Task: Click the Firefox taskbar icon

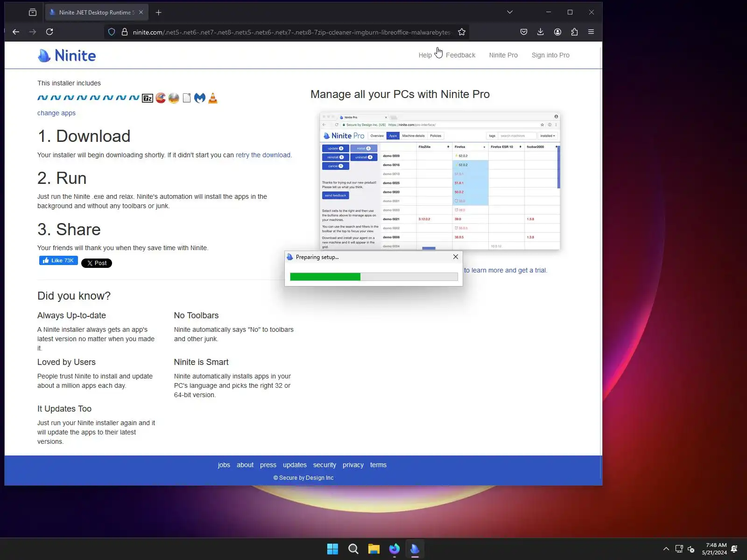Action: pyautogui.click(x=395, y=549)
